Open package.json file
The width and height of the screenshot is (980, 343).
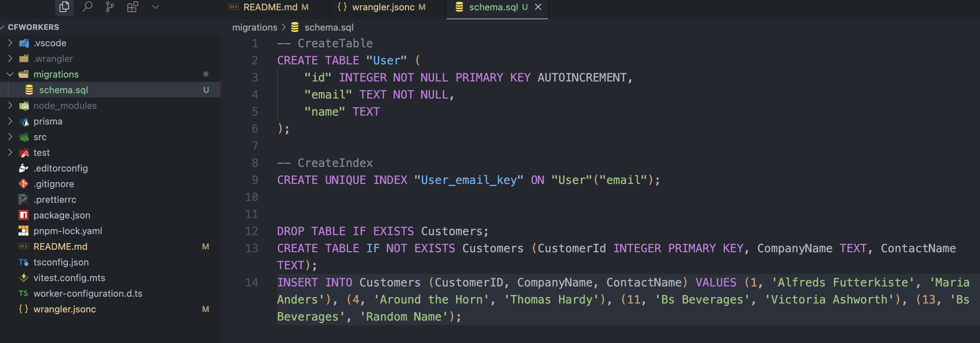pyautogui.click(x=62, y=215)
